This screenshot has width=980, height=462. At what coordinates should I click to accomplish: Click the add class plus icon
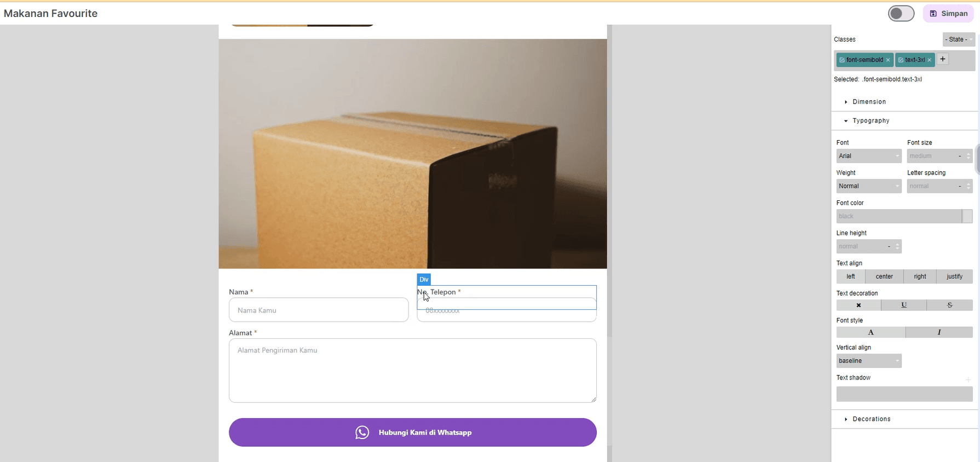(x=942, y=59)
